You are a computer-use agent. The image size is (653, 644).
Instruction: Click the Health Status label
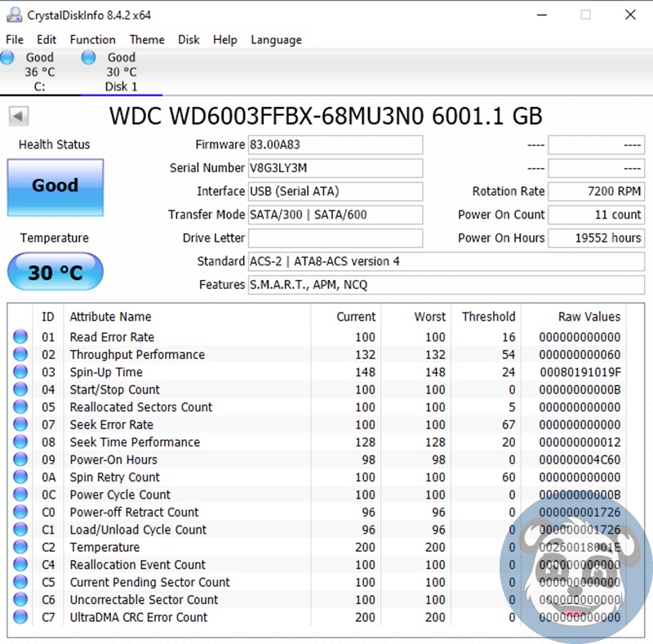(x=54, y=144)
